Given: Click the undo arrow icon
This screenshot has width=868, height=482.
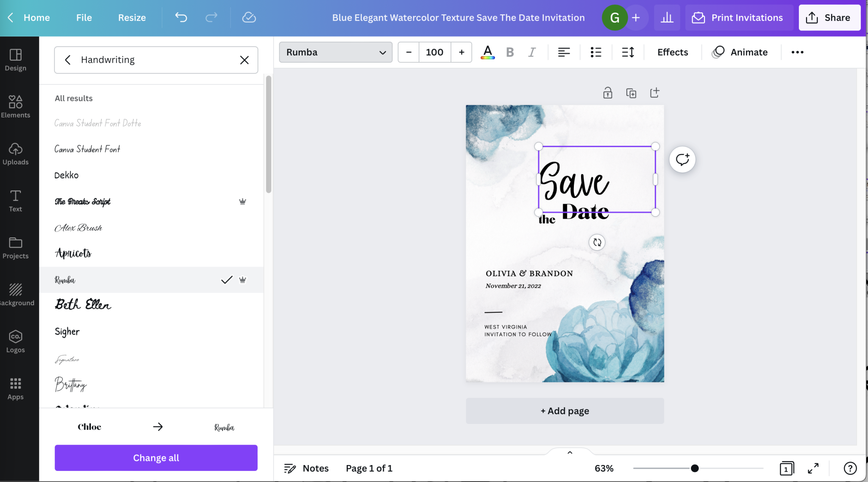Looking at the screenshot, I should tap(181, 17).
